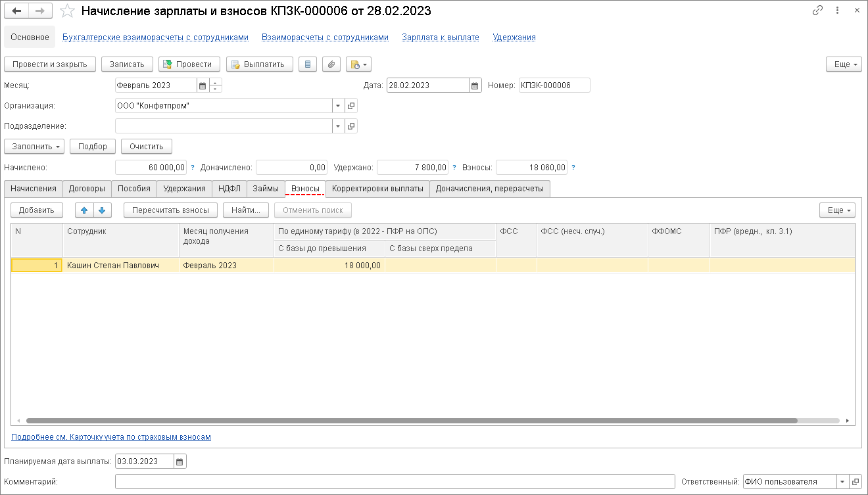Open the calendar for the Месяц field

pyautogui.click(x=203, y=85)
